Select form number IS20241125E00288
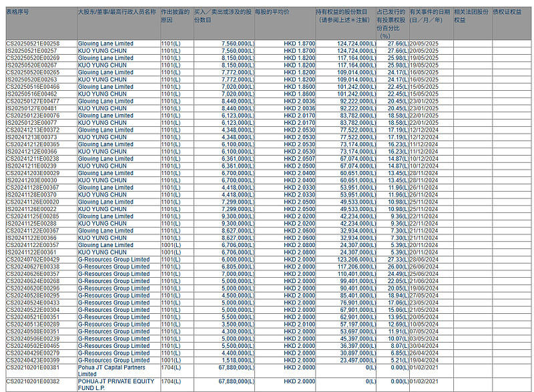Viewport: 534px width, 392px height. tap(31, 224)
